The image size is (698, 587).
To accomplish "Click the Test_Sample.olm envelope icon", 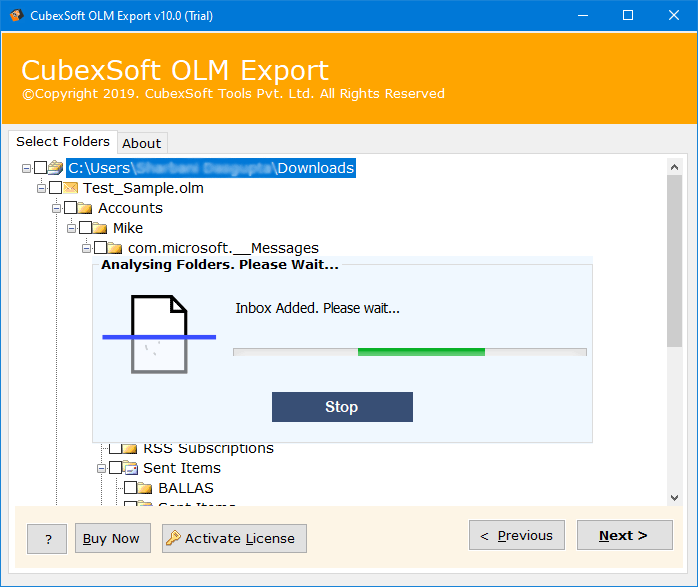I will pos(70,188).
